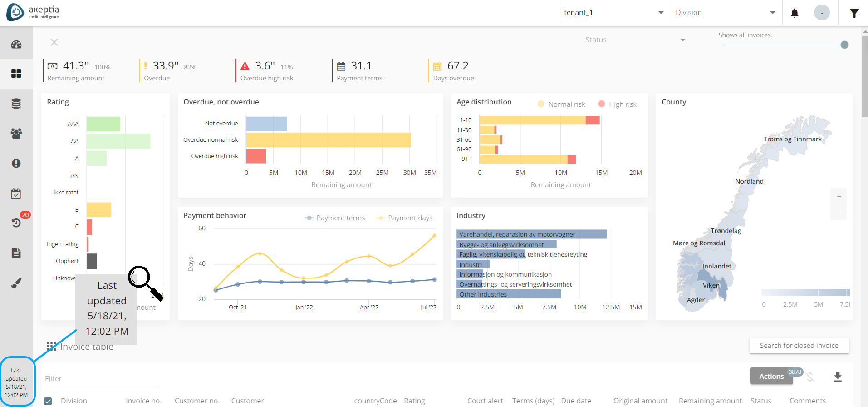868x407 pixels.
Task: Open the Status dropdown
Action: pos(636,40)
